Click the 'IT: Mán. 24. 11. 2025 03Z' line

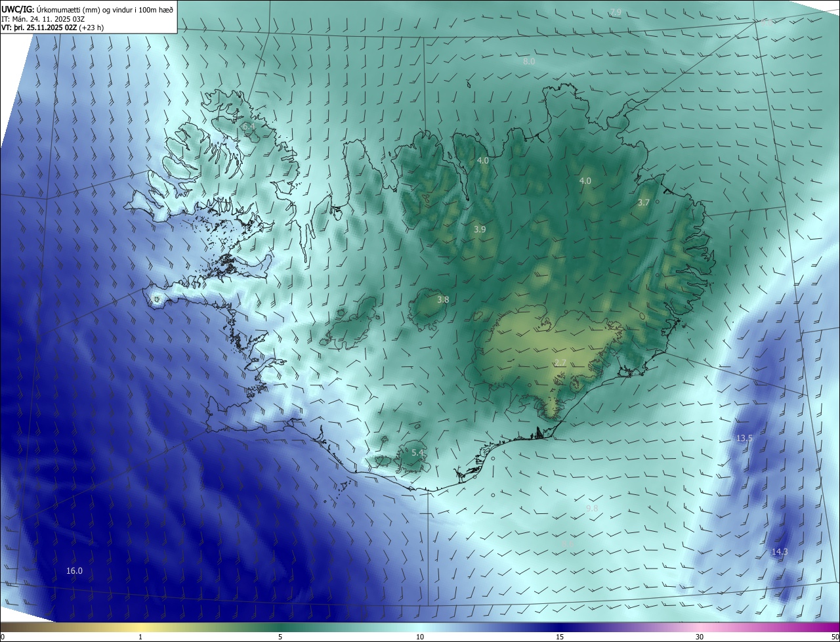45,18
